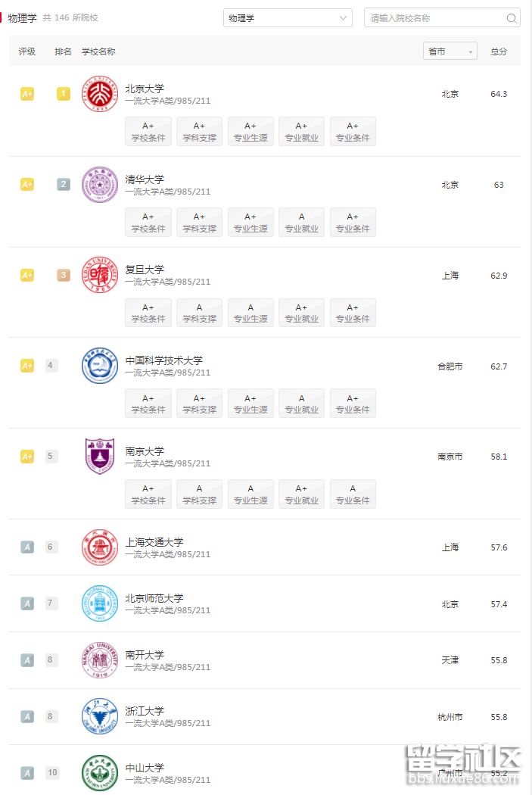
Task: Select the 上海交通大学 name link
Action: [x=157, y=542]
